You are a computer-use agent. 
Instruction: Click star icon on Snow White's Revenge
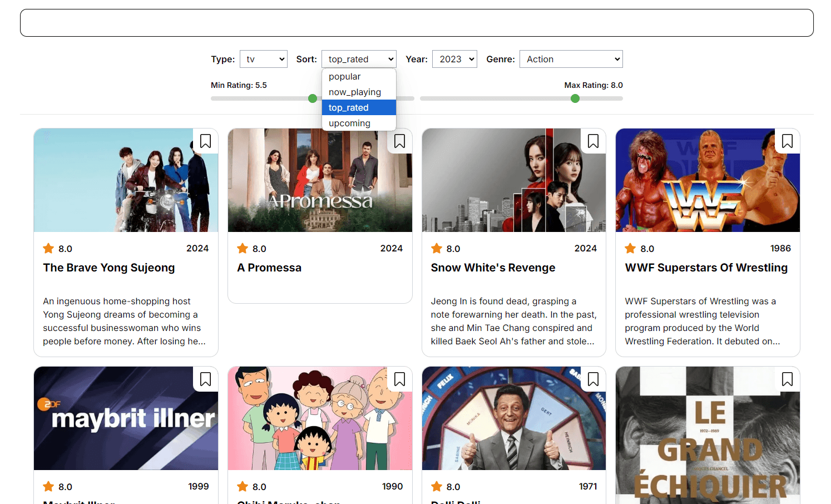pos(437,248)
